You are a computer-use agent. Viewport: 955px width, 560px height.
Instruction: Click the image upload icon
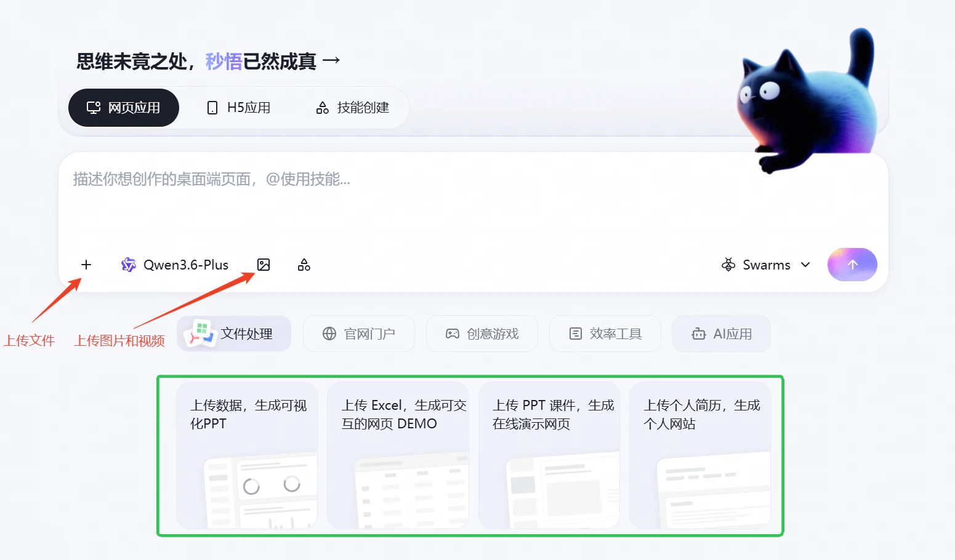point(264,265)
